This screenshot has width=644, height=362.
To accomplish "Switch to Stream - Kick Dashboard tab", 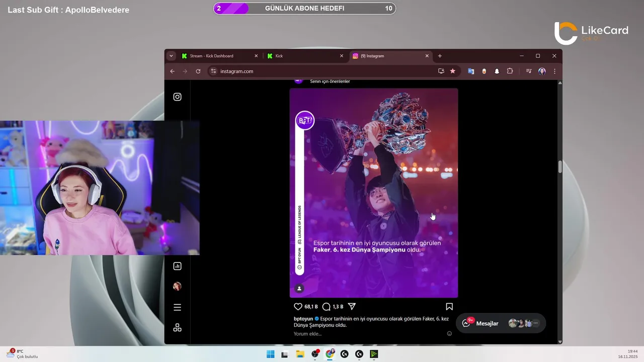I will 220,56.
